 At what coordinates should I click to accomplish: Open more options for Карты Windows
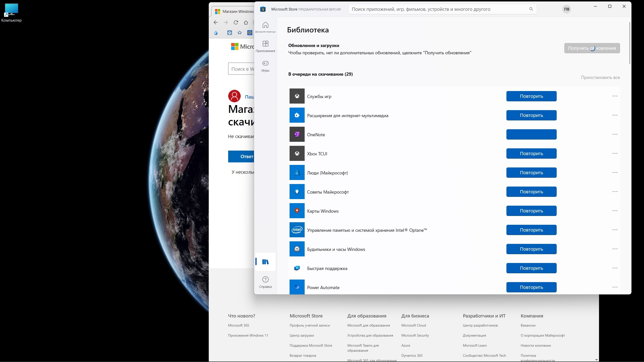coord(615,211)
